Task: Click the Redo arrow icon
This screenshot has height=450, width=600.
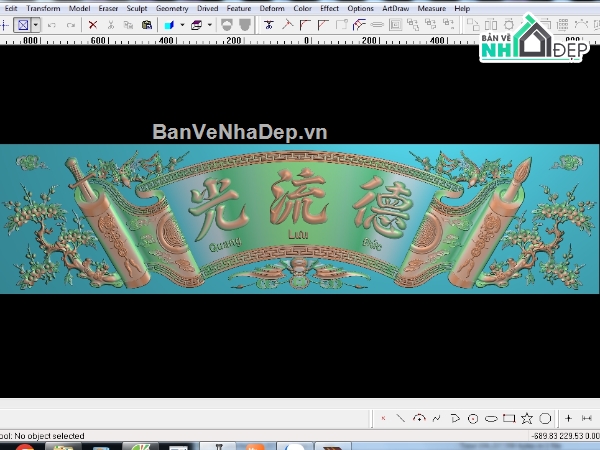Action: 71,25
